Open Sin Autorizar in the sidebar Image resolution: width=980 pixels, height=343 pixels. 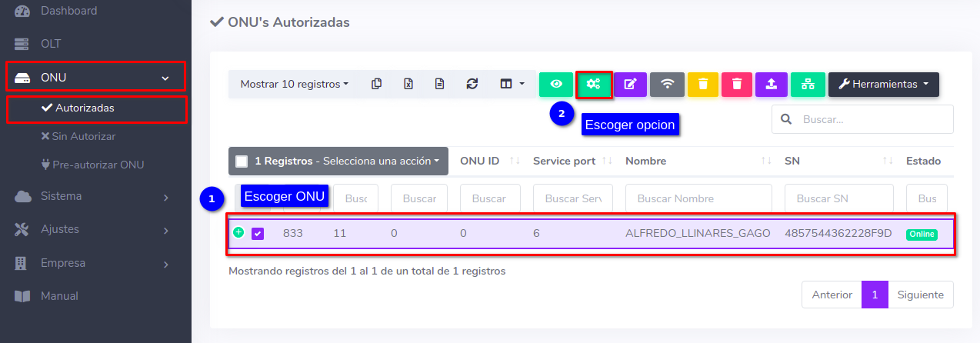click(83, 136)
